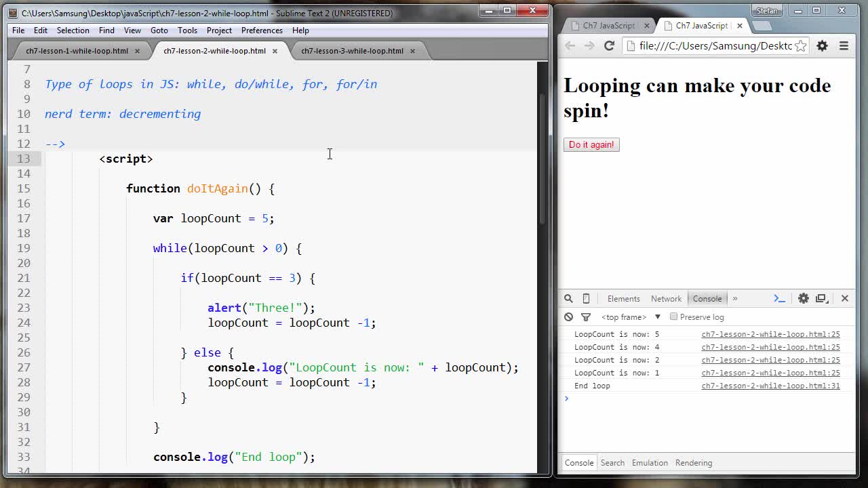Open source link for End loop message

pos(770,386)
